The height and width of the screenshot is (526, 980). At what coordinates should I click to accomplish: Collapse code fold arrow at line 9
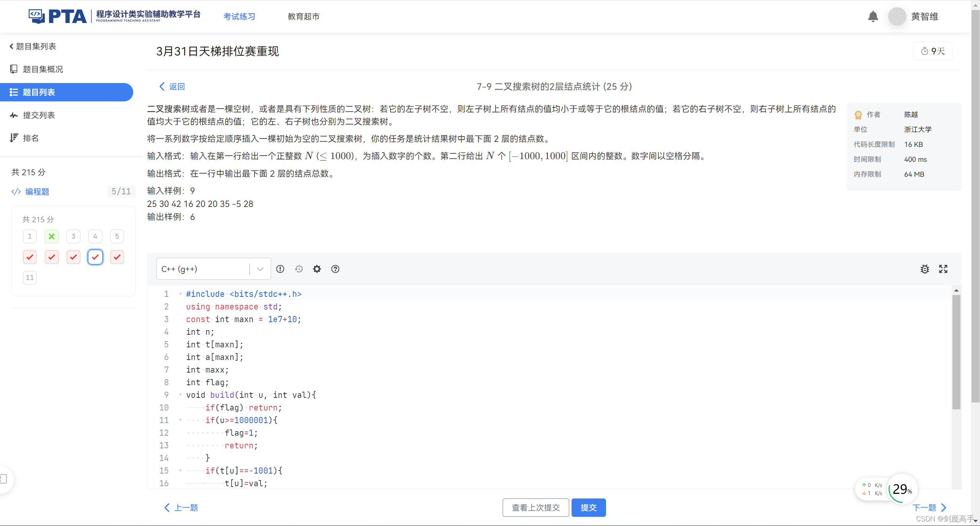(x=180, y=394)
